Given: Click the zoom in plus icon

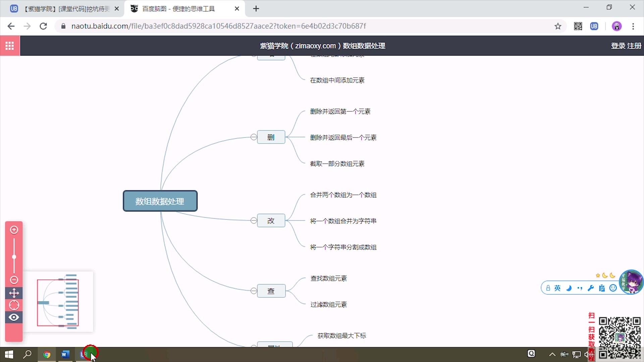Looking at the screenshot, I should 14,230.
